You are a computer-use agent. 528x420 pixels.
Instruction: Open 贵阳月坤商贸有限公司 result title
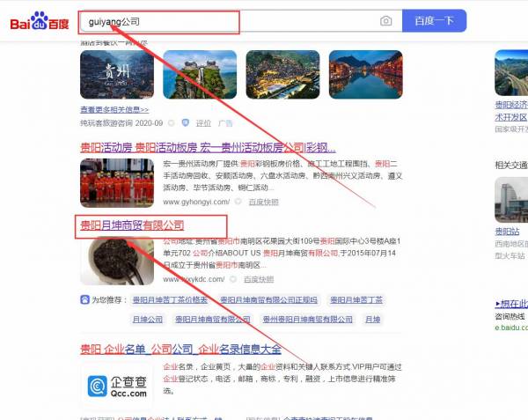(129, 225)
